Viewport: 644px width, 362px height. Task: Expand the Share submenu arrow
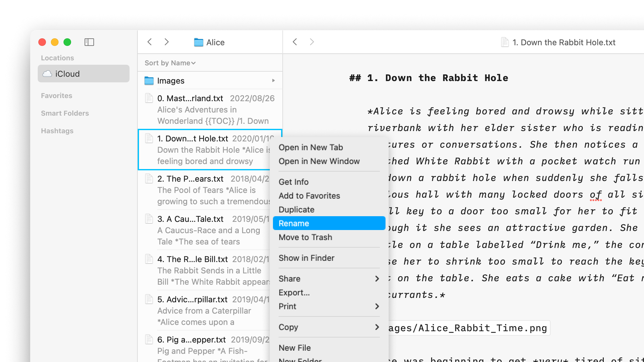coord(377,279)
